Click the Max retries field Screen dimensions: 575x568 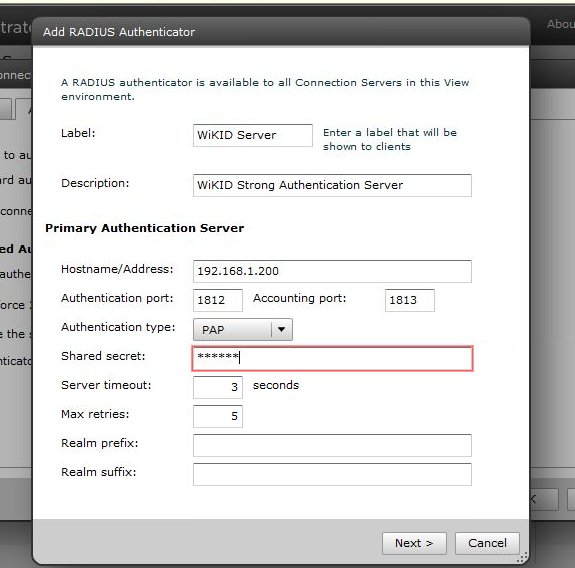click(x=218, y=416)
